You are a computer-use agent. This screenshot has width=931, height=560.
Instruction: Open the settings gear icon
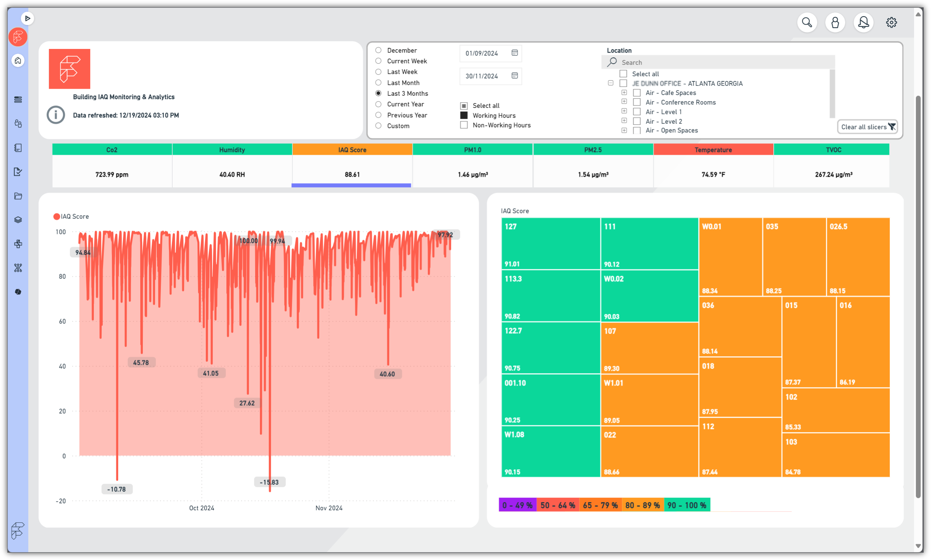click(891, 23)
